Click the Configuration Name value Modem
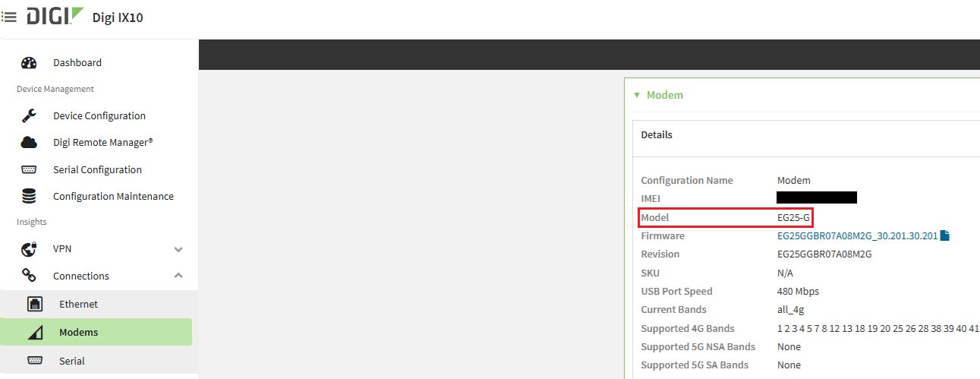 point(794,181)
